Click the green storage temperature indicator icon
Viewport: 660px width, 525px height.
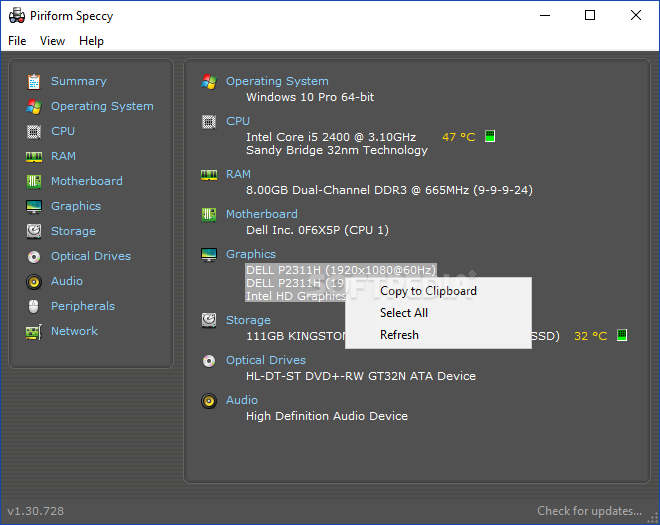[x=622, y=335]
